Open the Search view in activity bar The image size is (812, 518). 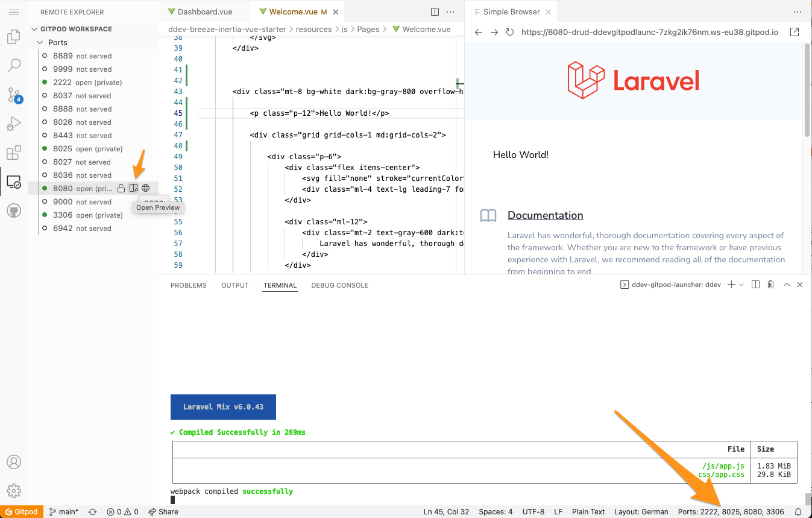pyautogui.click(x=14, y=65)
